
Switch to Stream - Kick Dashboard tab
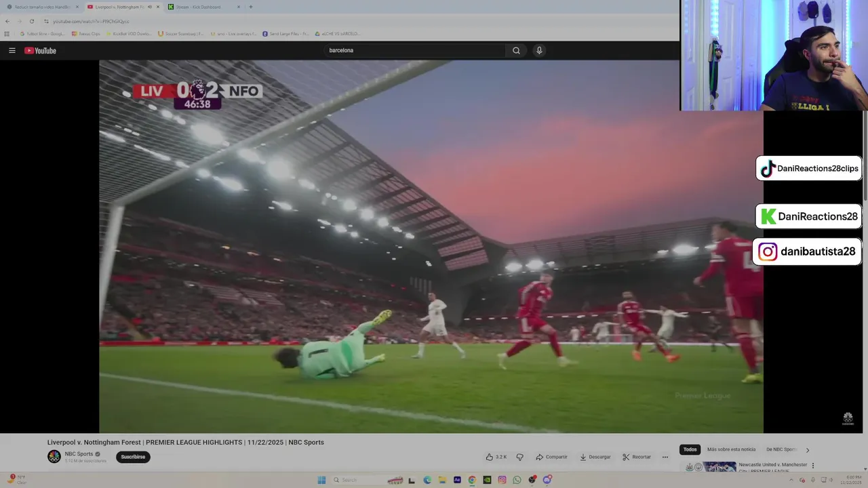pyautogui.click(x=203, y=7)
